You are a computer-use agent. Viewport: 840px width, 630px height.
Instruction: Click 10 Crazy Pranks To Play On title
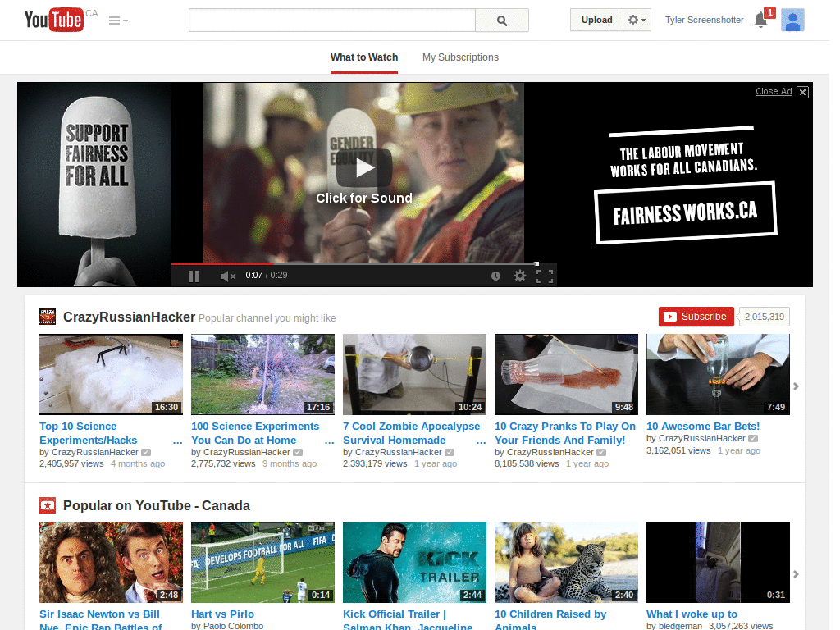[565, 433]
